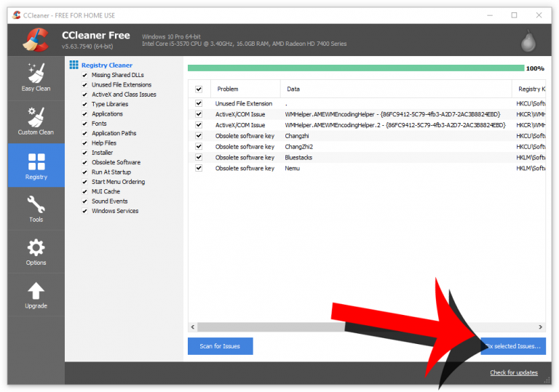Select the Registry sidebar icon
This screenshot has height=392, width=559.
click(x=36, y=165)
